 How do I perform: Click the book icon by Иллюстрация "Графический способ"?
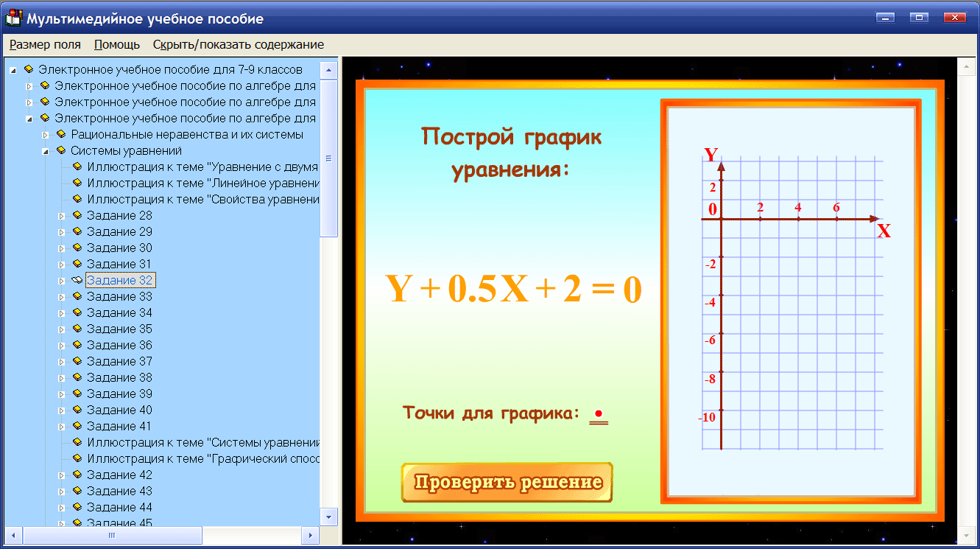pyautogui.click(x=77, y=458)
